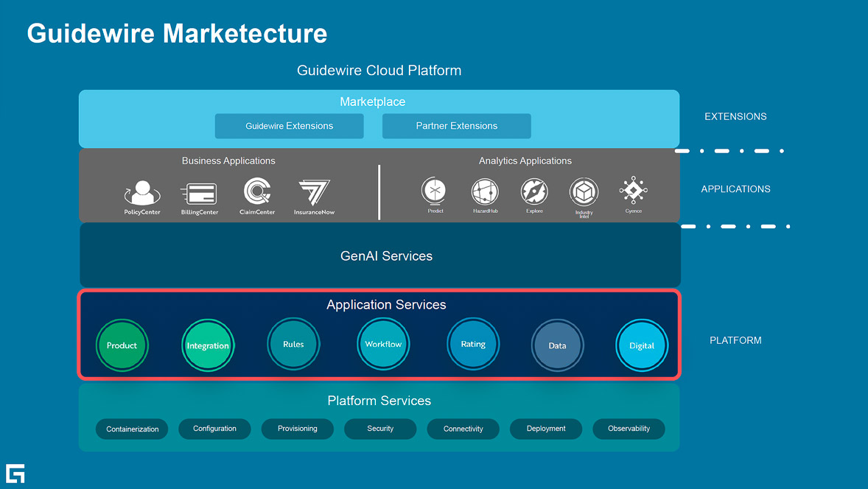Click the Integration service circle
This screenshot has width=868, height=489.
coord(208,345)
